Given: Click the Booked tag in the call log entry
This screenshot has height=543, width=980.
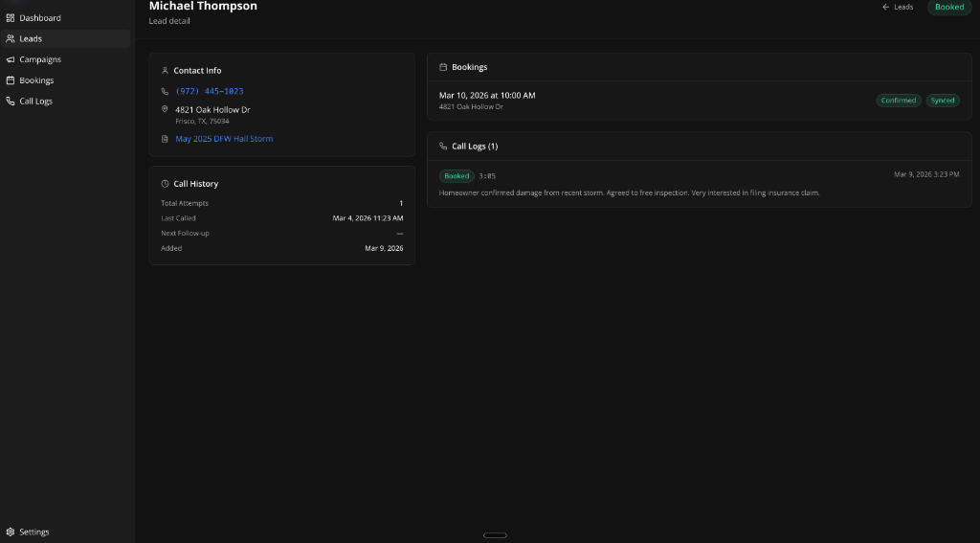Looking at the screenshot, I should [457, 176].
